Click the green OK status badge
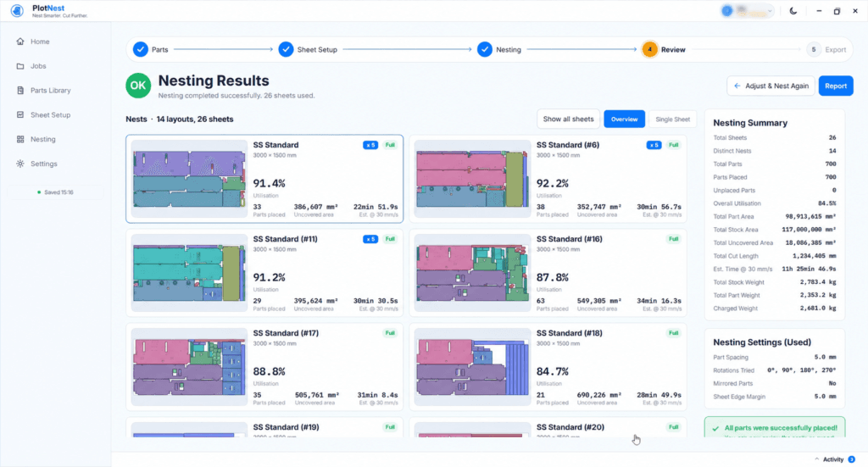The width and height of the screenshot is (868, 467). pos(138,86)
